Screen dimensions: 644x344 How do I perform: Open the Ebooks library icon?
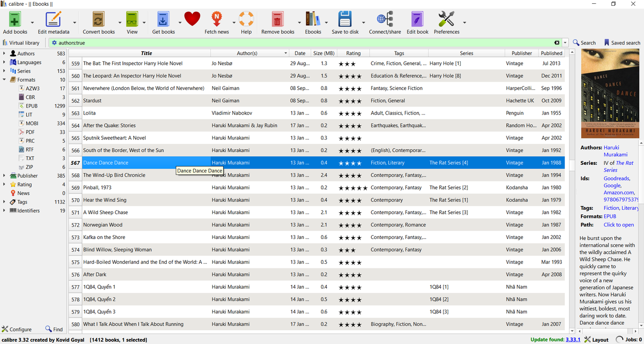(313, 20)
